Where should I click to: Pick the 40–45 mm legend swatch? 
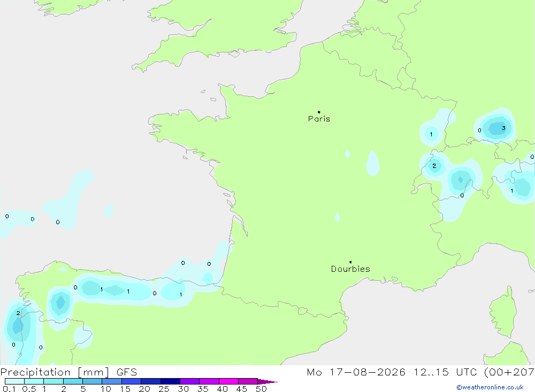tap(228, 381)
